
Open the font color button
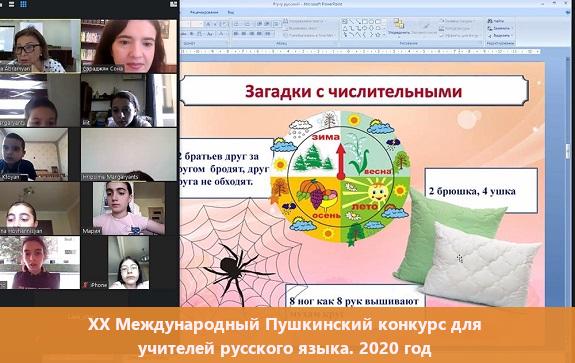[221, 34]
